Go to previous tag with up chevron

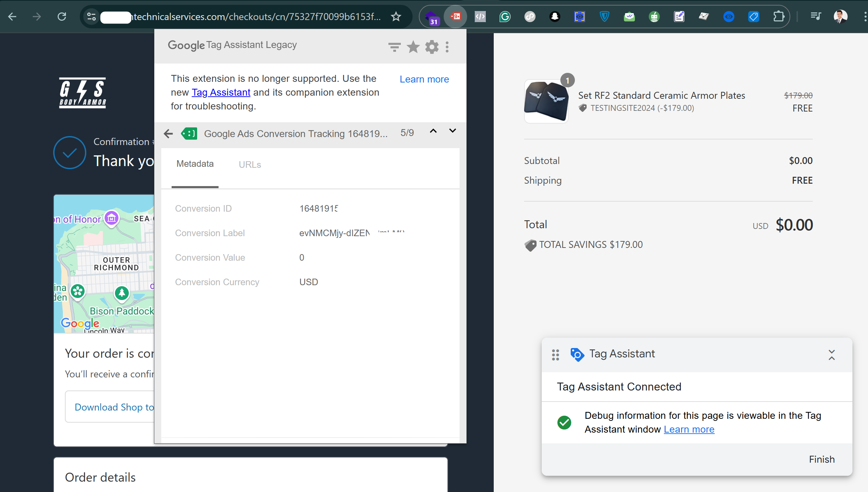point(433,131)
